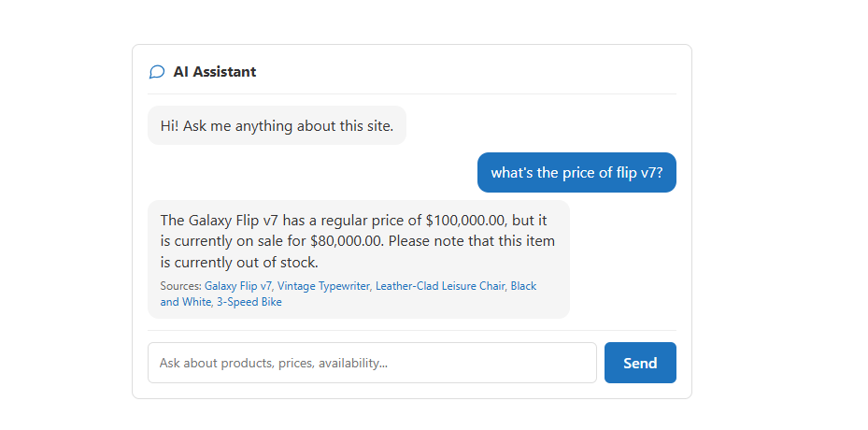The image size is (868, 430).
Task: Click the "Sources:" label
Action: [180, 286]
